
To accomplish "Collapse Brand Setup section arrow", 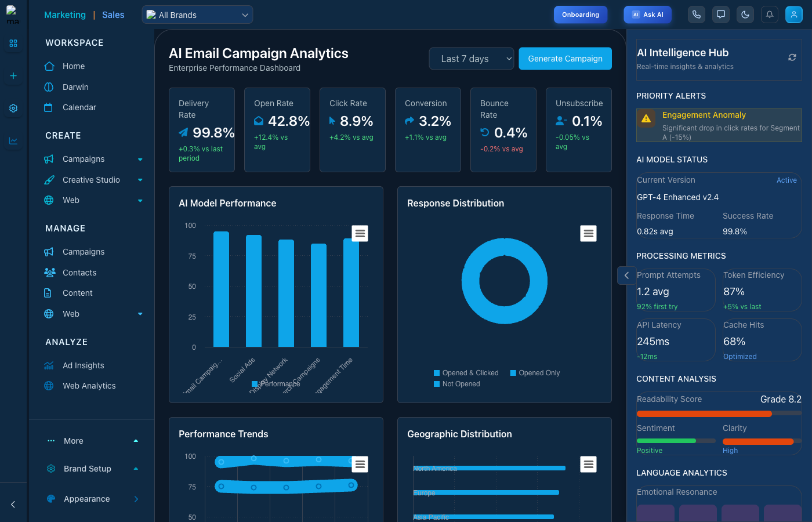I will 136,469.
